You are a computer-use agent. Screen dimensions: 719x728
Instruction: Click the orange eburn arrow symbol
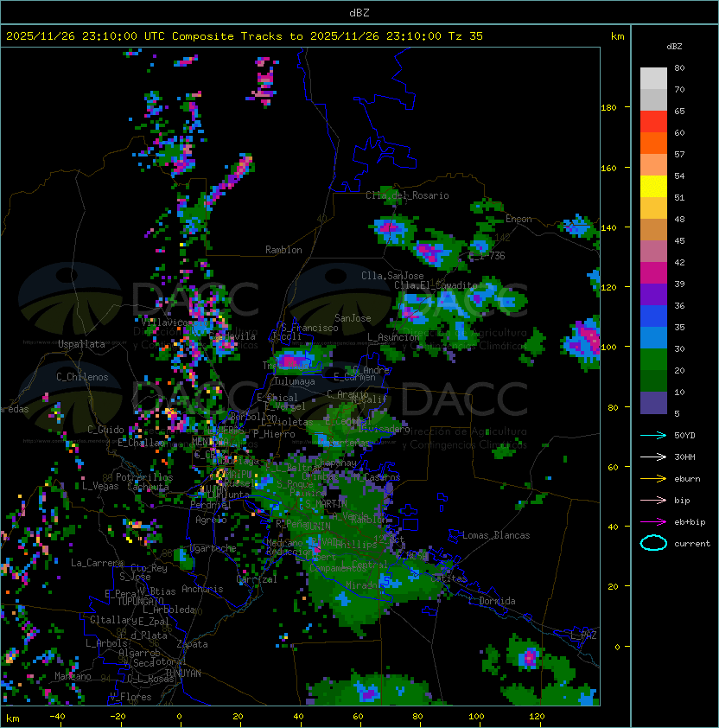tap(653, 478)
